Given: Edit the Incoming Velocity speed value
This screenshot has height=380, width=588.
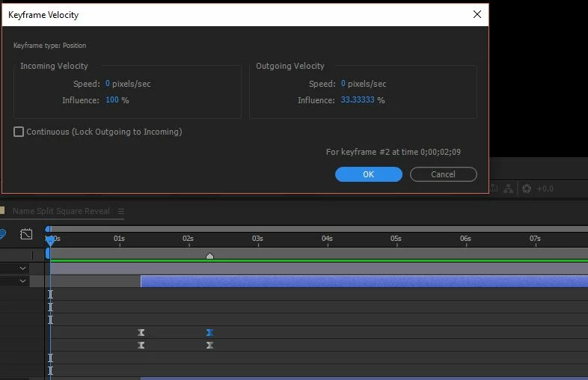Looking at the screenshot, I should point(107,83).
